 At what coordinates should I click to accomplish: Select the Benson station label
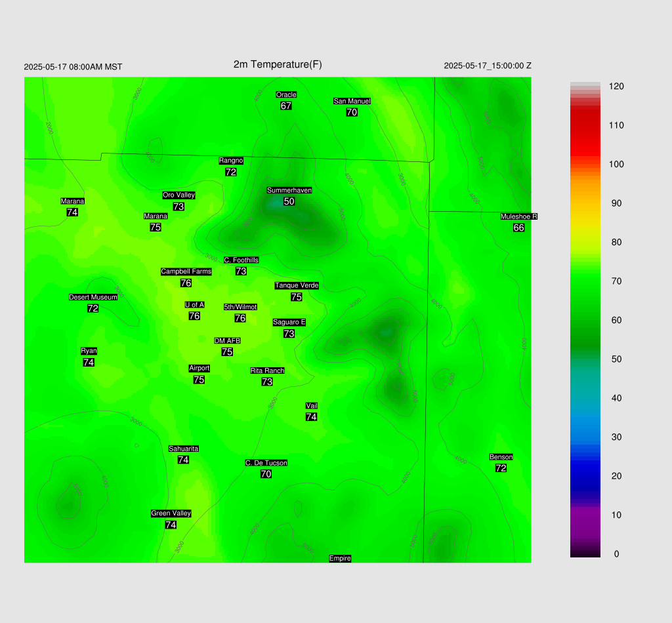501,457
